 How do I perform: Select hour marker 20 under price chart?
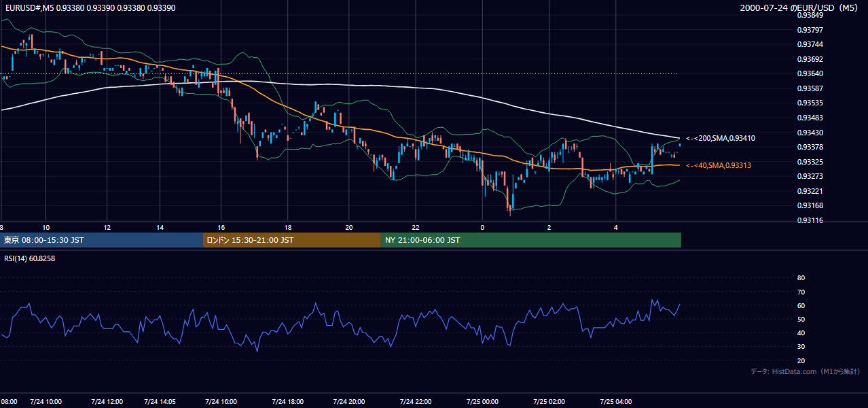(349, 227)
